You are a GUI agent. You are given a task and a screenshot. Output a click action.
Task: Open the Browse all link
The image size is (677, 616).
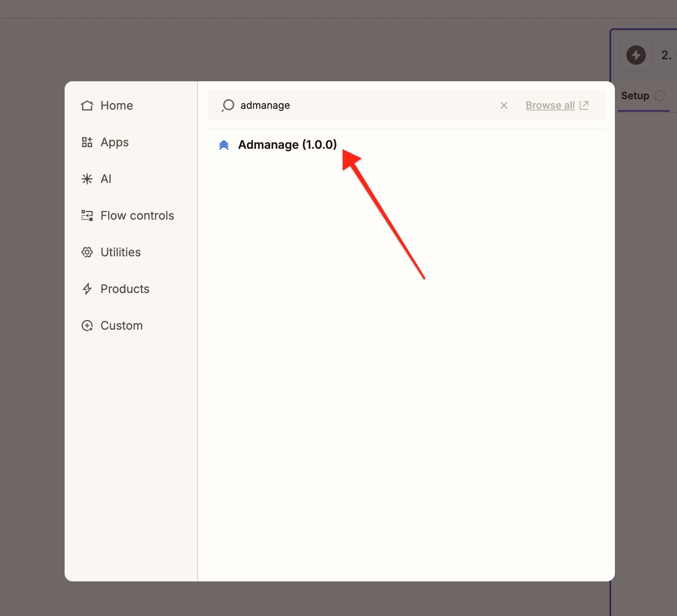550,105
